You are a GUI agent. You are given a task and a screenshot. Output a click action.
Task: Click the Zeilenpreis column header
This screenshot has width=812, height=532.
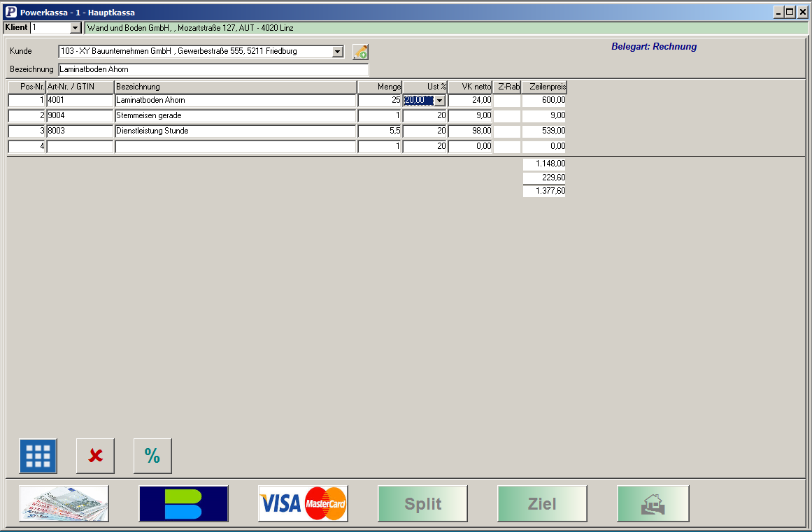point(544,87)
